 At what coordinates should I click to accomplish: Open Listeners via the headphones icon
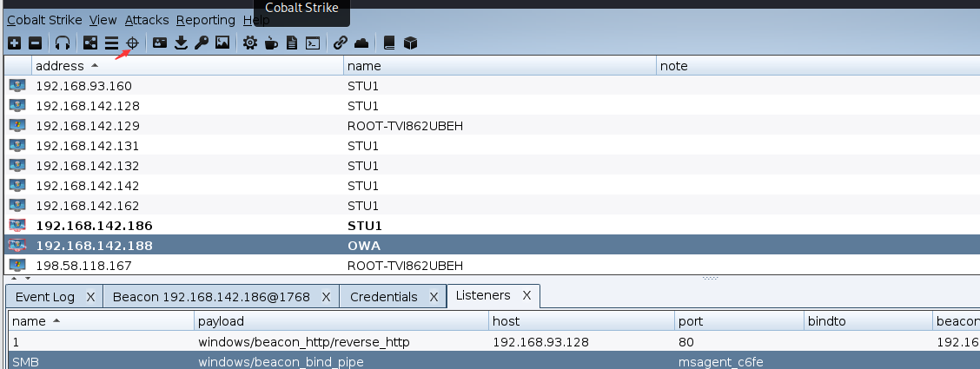62,43
